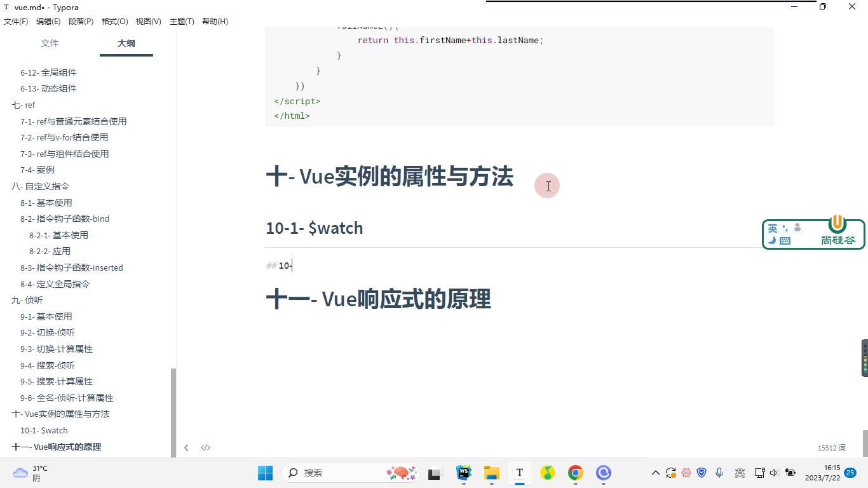
Task: Open Task View from the taskbar
Action: click(x=435, y=473)
